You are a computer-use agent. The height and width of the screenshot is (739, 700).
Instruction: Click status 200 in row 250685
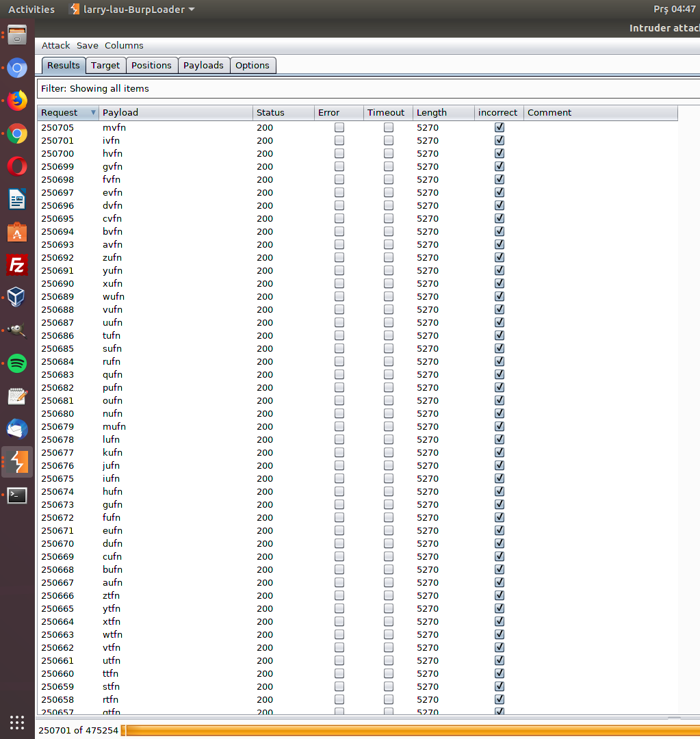pos(265,349)
